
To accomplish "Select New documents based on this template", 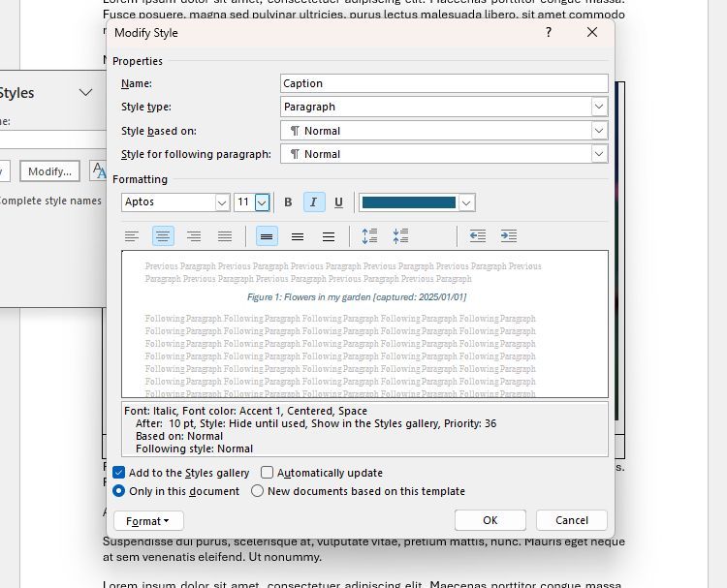I will tap(258, 491).
